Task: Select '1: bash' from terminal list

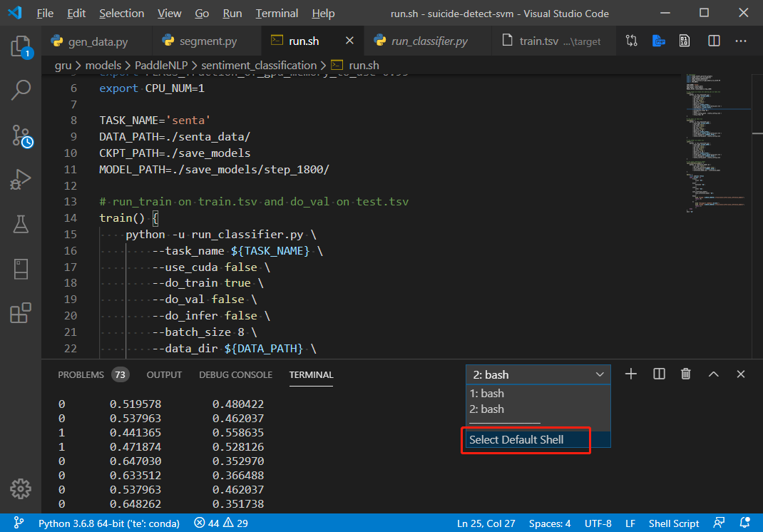Action: click(538, 393)
